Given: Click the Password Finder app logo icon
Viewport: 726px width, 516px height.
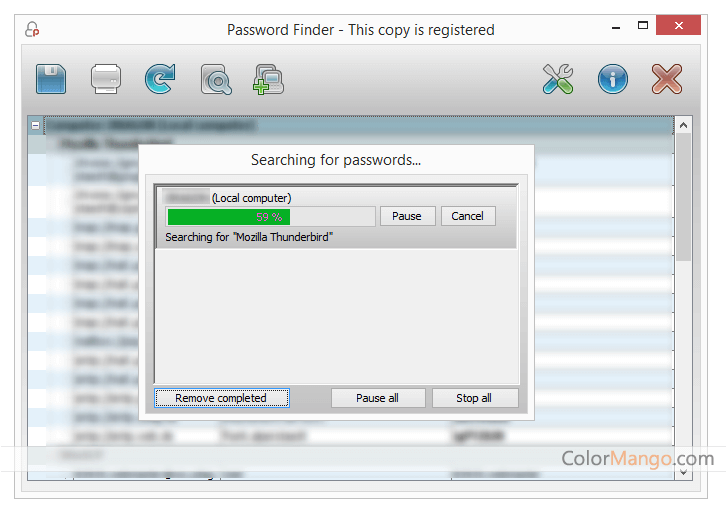Looking at the screenshot, I should tap(32, 29).
